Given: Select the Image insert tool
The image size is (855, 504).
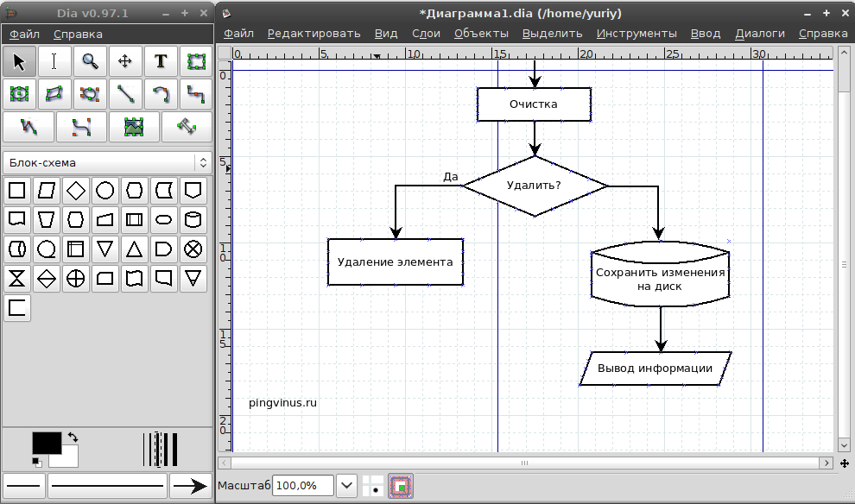Looking at the screenshot, I should pyautogui.click(x=134, y=127).
